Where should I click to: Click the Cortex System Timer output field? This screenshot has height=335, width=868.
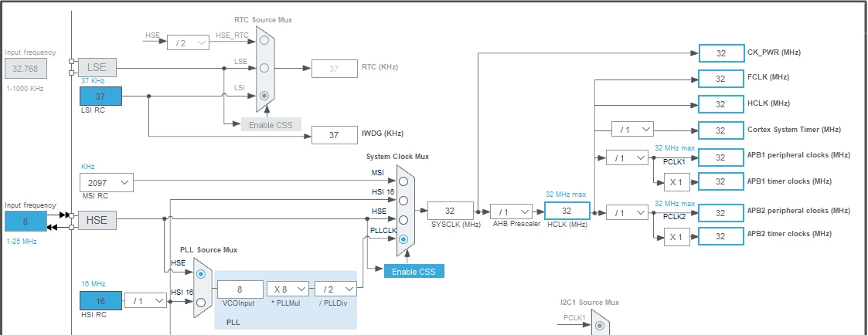[x=720, y=130]
